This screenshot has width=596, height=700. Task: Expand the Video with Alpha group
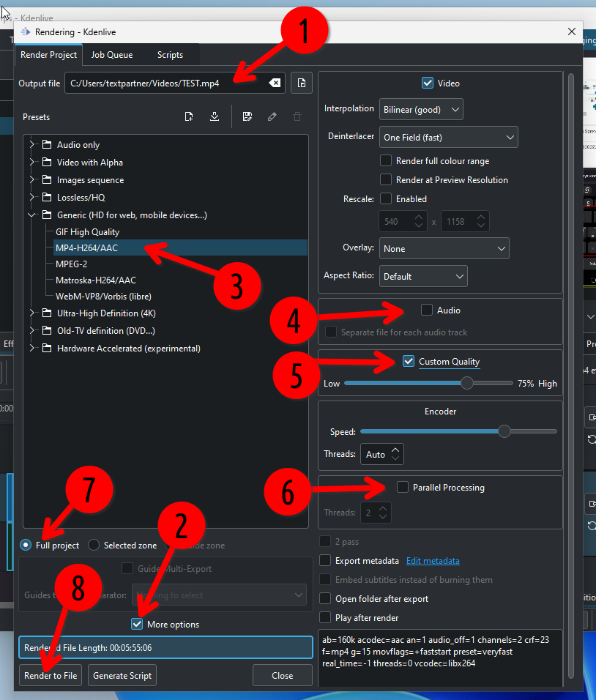tap(31, 162)
